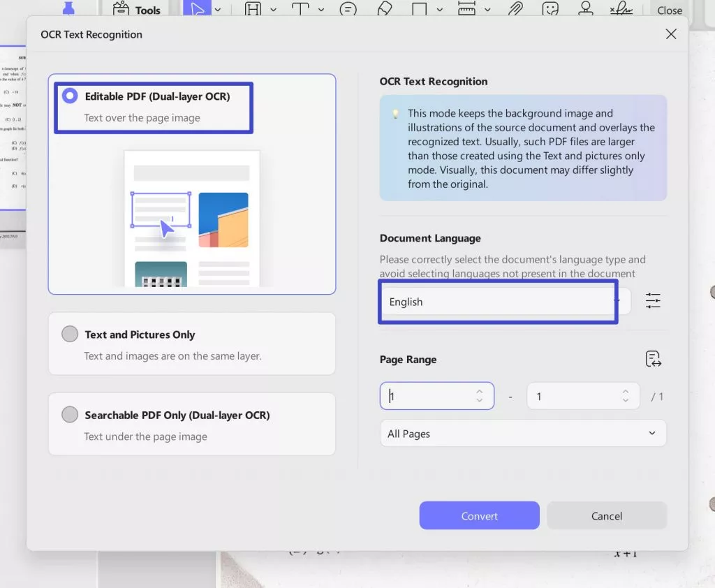This screenshot has width=715, height=588.
Task: Expand the cursor tool dropdown arrow
Action: (x=218, y=10)
